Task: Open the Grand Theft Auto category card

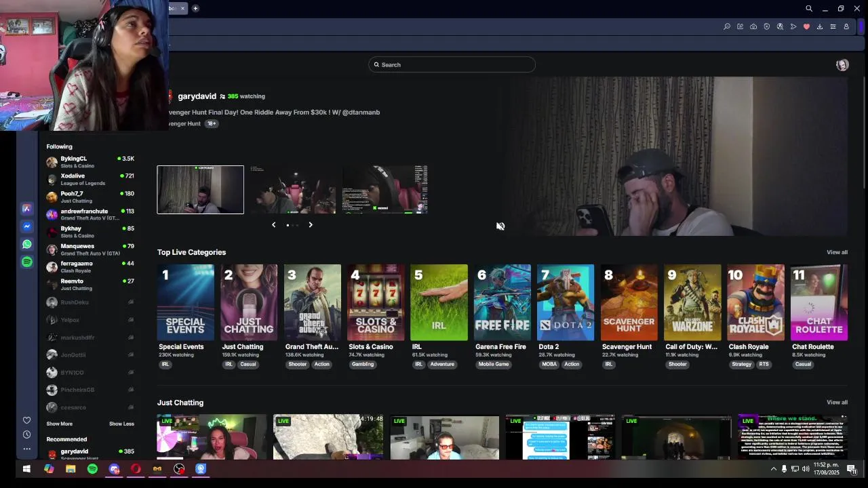Action: click(312, 302)
